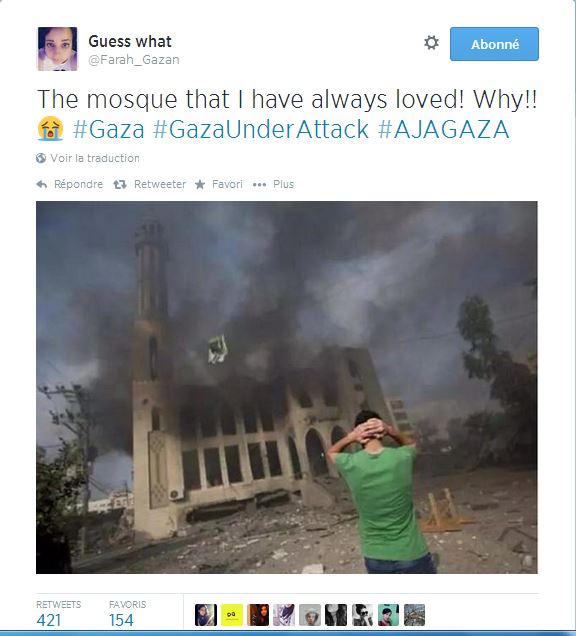Click the Guess what display name

tap(130, 41)
